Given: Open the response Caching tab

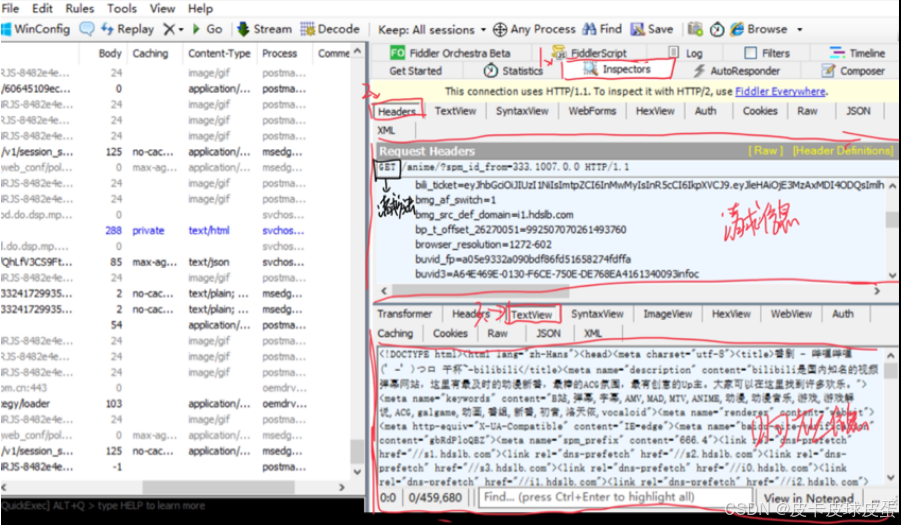Looking at the screenshot, I should click(395, 333).
